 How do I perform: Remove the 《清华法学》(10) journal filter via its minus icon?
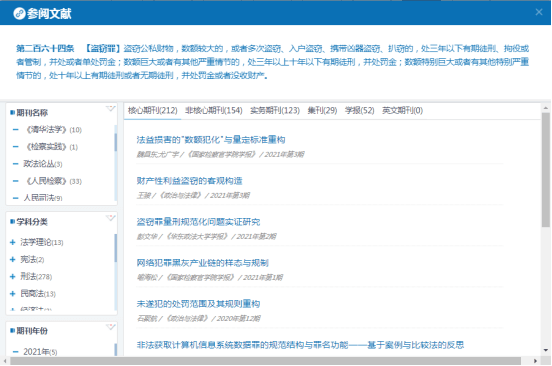click(15, 130)
